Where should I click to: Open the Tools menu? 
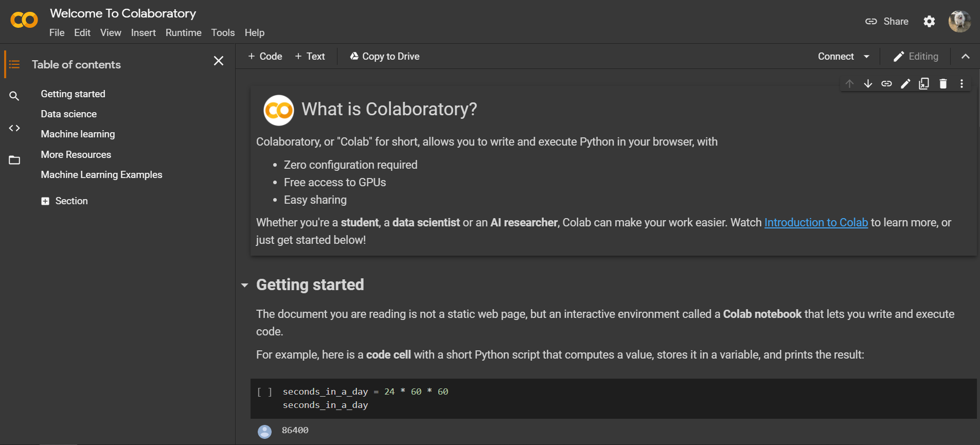click(223, 33)
